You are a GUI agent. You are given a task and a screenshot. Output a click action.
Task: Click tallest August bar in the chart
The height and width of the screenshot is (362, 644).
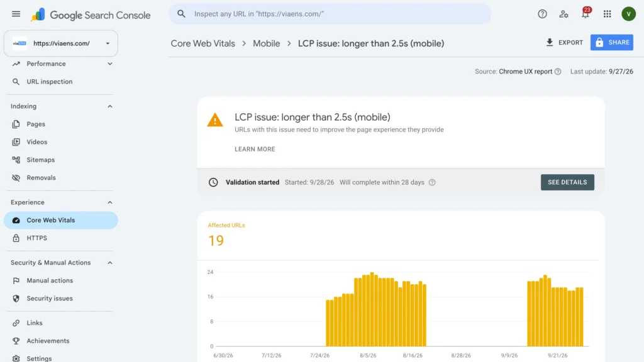point(372,309)
